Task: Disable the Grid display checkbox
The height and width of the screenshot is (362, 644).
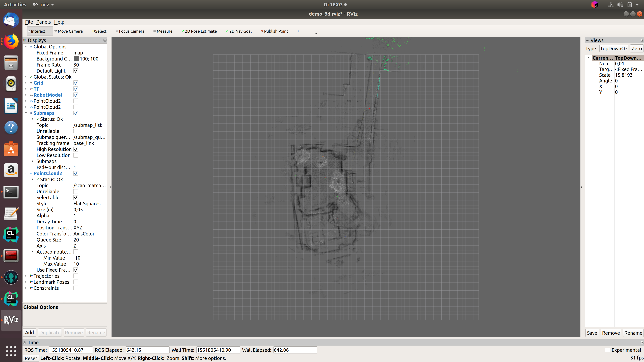Action: coord(76,83)
